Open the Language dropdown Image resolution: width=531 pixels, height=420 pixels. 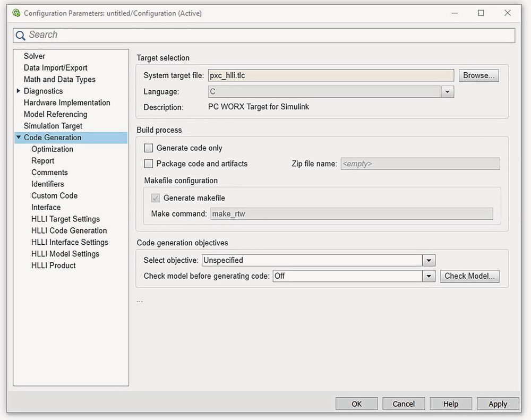[448, 91]
